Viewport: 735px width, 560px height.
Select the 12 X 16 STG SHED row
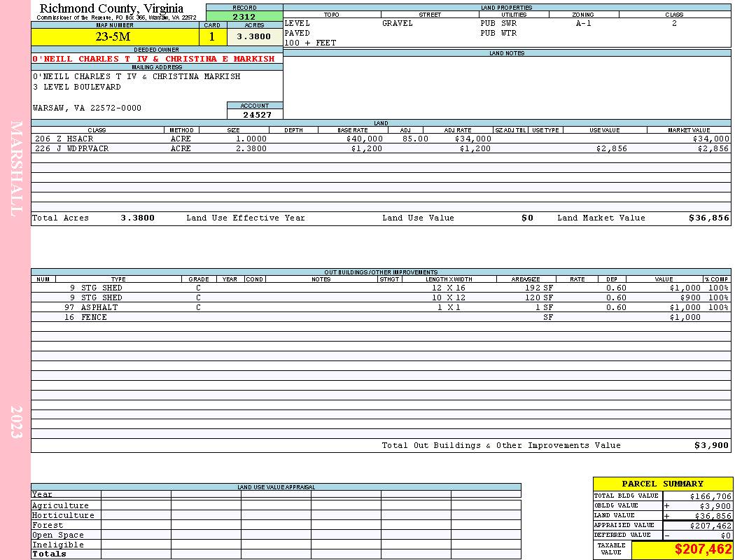[381, 288]
